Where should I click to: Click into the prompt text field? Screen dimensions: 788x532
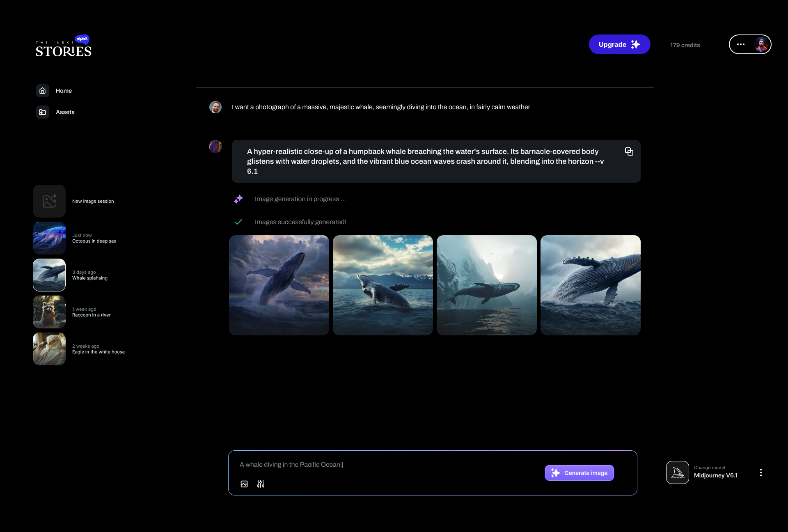pyautogui.click(x=369, y=465)
